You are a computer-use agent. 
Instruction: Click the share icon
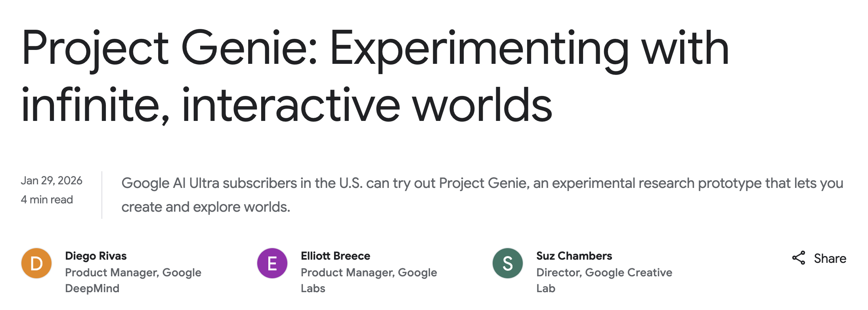pos(798,258)
